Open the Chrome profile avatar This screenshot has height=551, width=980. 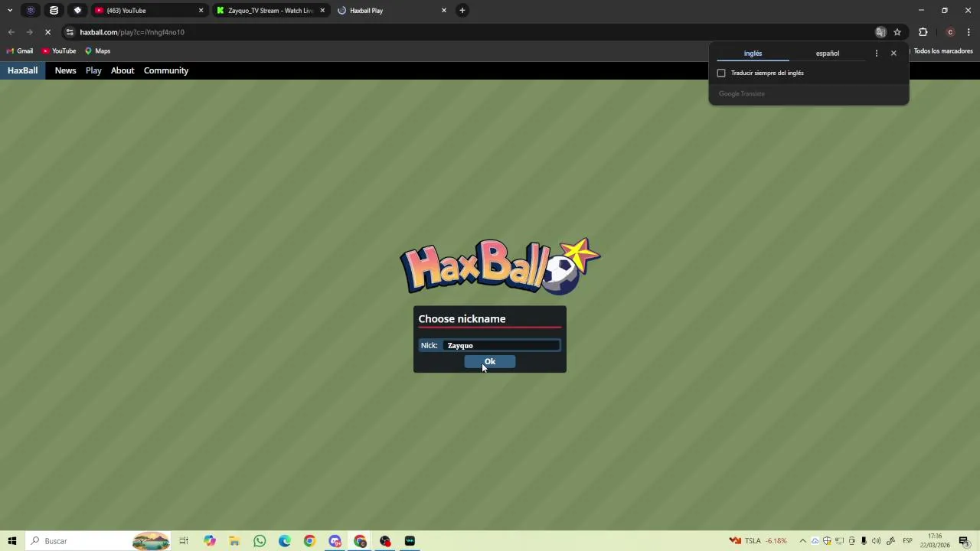(950, 32)
